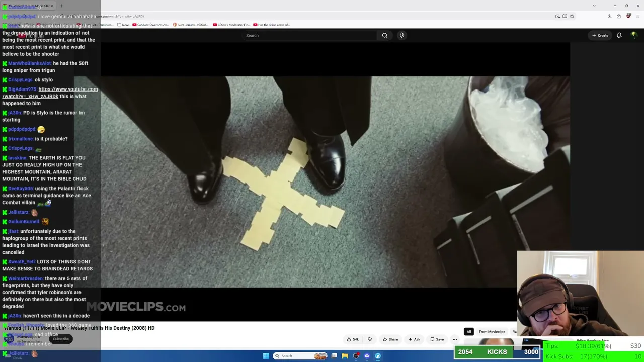Screen dimensions: 644x362
Task: Click the Windows taskbar search box
Action: click(x=301, y=356)
